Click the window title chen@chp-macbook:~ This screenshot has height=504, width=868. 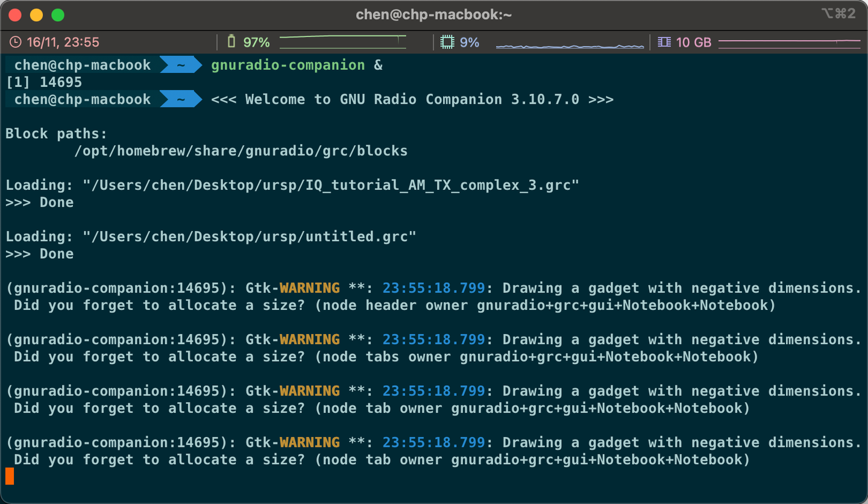pos(433,14)
